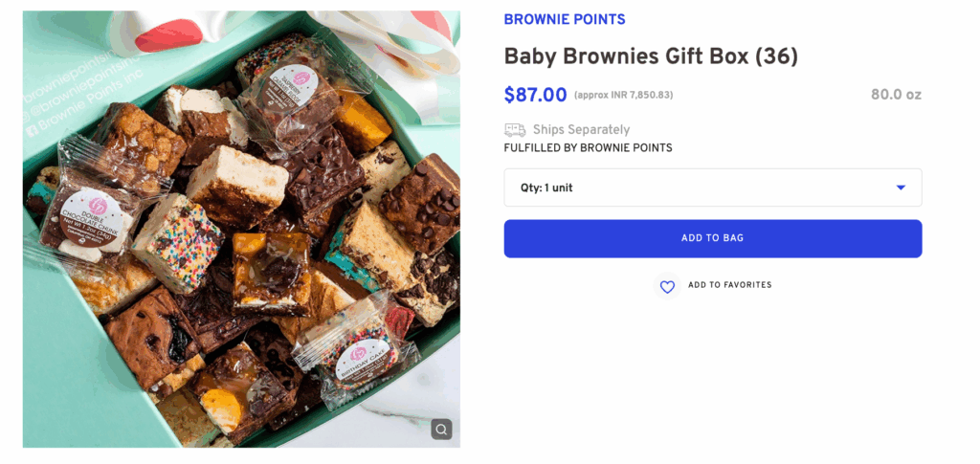Click the Baby Brownies Gift Box title
Viewport: 980px width, 464px height.
click(x=651, y=56)
